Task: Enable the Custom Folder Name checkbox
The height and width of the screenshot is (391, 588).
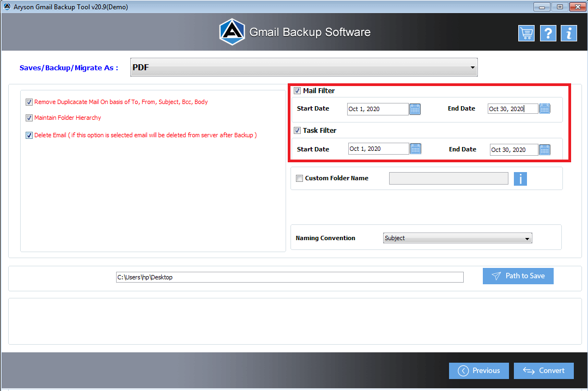Action: coord(299,179)
